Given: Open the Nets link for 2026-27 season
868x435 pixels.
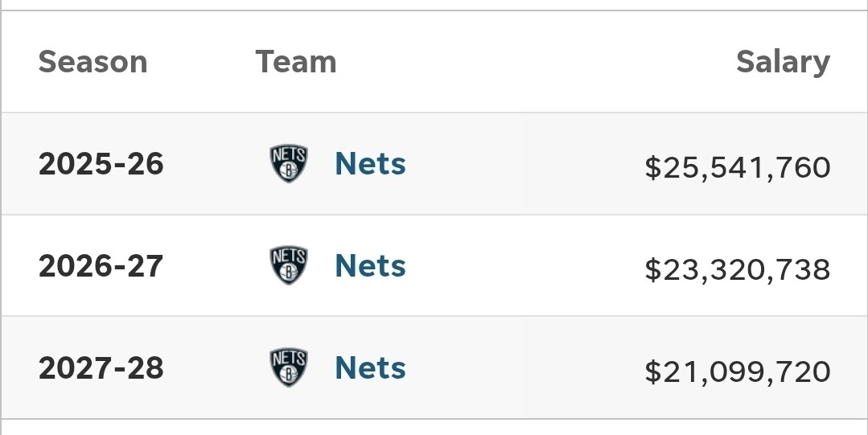Looking at the screenshot, I should tap(370, 265).
